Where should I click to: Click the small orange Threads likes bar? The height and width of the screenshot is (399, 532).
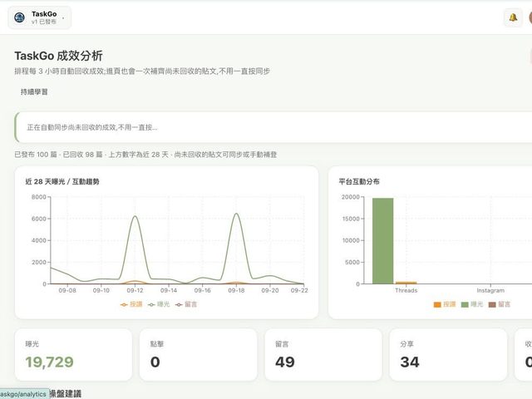[x=406, y=283]
